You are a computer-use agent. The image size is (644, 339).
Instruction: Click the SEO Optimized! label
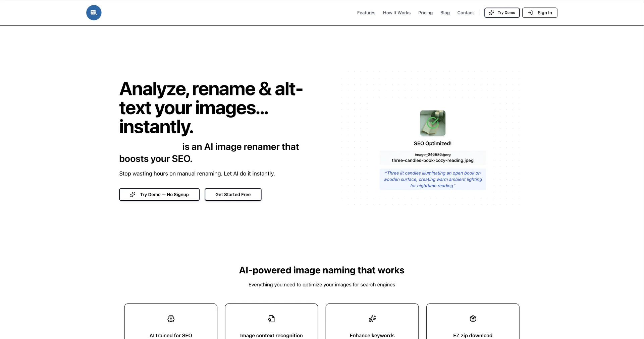[x=433, y=143]
